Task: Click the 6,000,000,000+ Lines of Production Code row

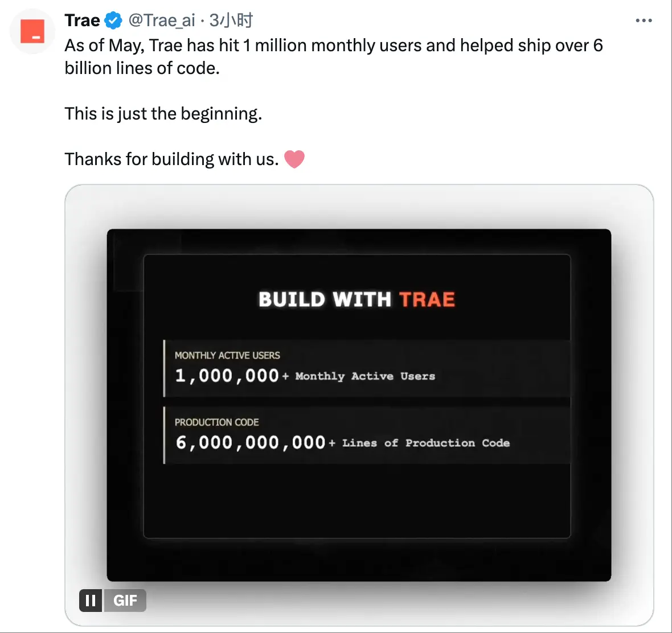Action: (367, 435)
